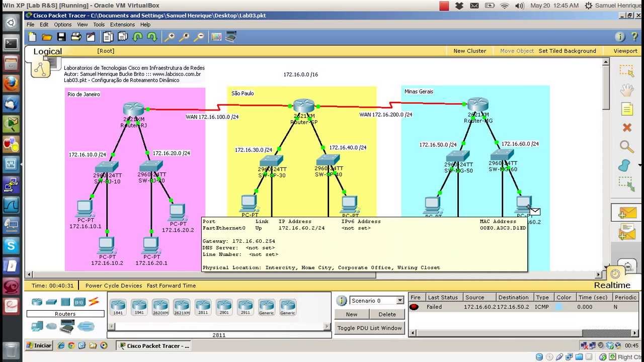Image resolution: width=644 pixels, height=362 pixels.
Task: Select the Routers device category icon
Action: tap(37, 302)
